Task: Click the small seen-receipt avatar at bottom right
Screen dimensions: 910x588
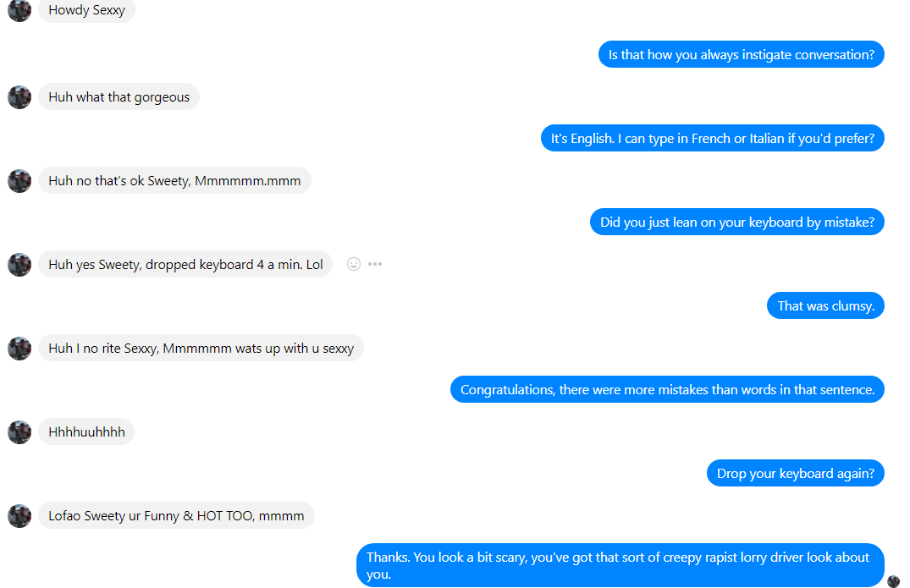Action: (893, 581)
